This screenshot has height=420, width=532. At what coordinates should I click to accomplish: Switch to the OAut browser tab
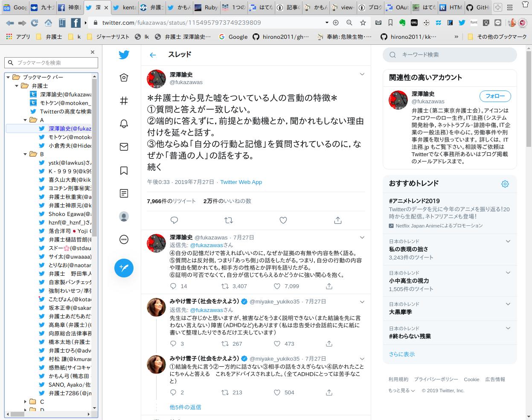click(x=397, y=7)
